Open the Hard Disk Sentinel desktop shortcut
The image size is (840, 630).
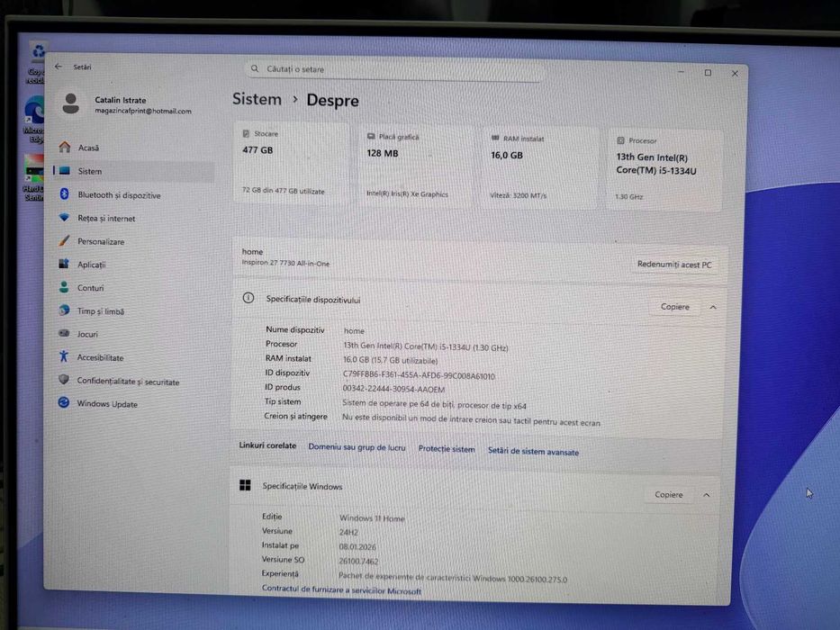click(33, 177)
